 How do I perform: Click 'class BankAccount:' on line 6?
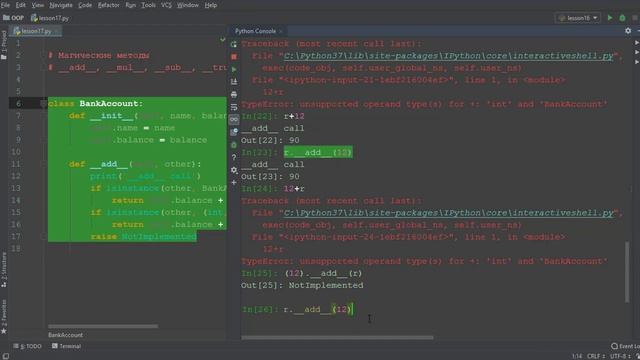pos(96,104)
